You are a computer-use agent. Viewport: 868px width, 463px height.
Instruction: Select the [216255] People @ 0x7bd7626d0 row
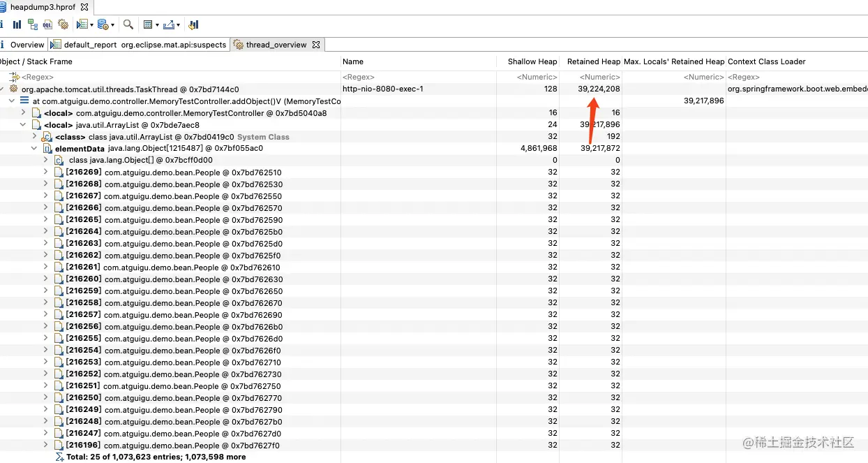434,338
